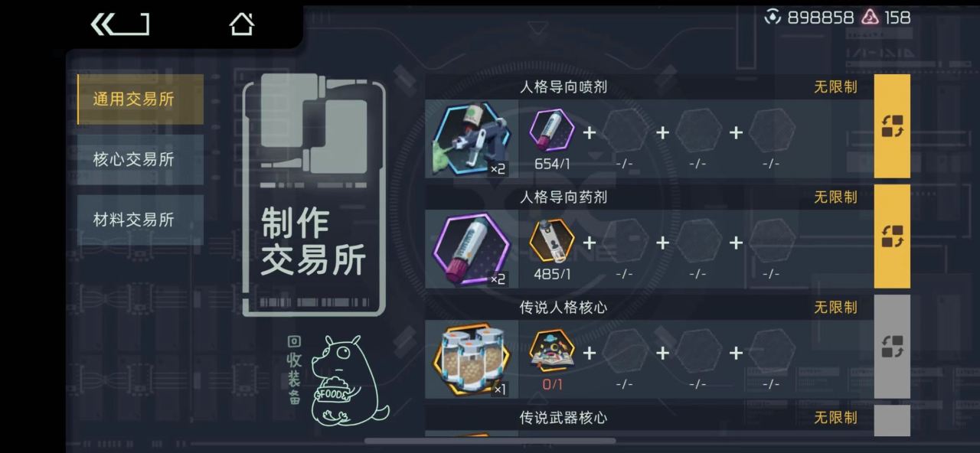Viewport: 980px width, 453px height.
Task: Click the pink triangle currency showing 158
Action: 887,17
